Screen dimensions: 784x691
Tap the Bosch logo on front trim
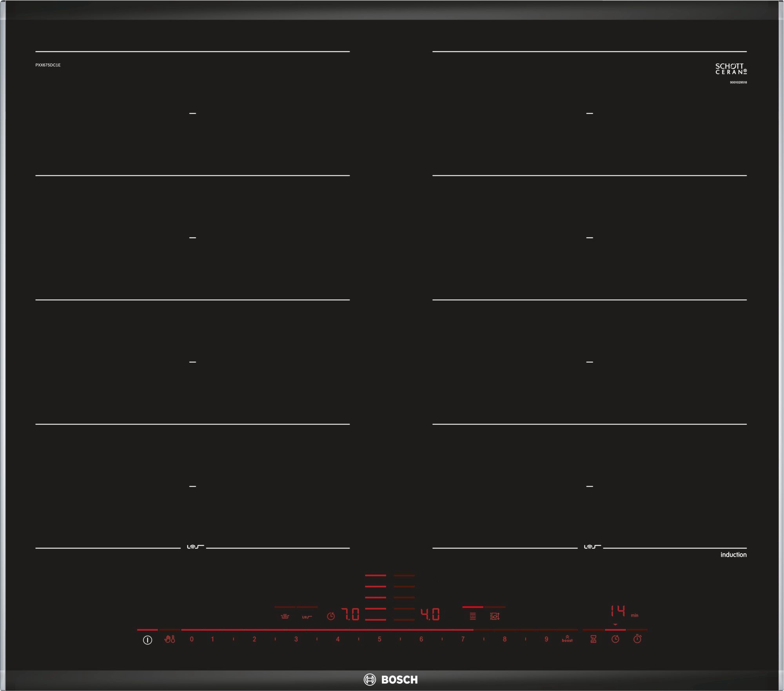tap(391, 680)
